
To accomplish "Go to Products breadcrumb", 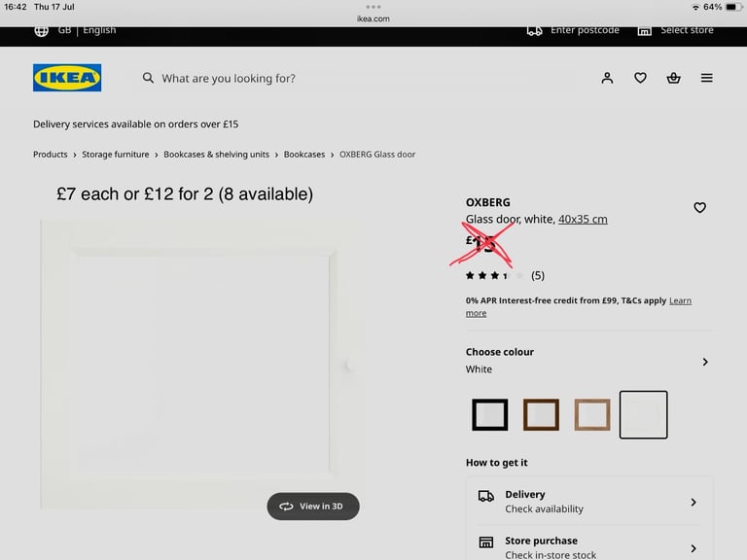I will pos(50,155).
